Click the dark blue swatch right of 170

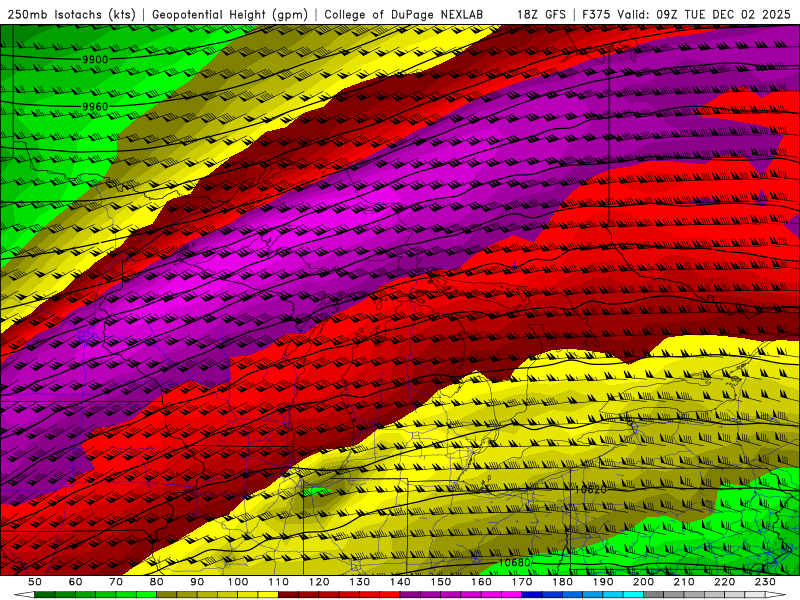point(532,595)
